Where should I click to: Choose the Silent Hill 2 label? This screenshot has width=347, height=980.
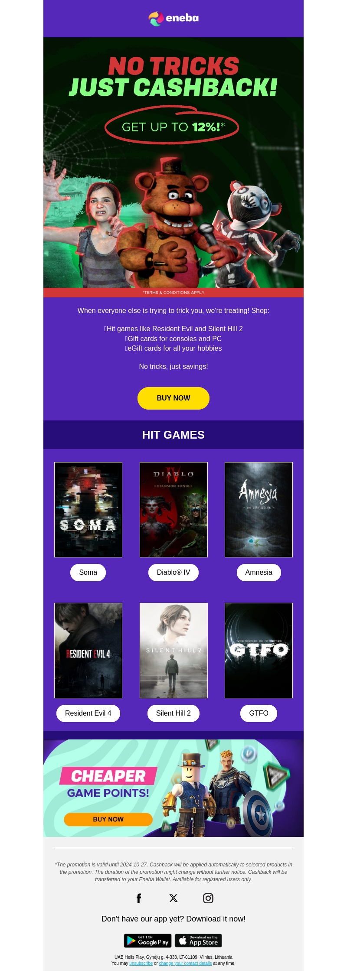pyautogui.click(x=173, y=713)
